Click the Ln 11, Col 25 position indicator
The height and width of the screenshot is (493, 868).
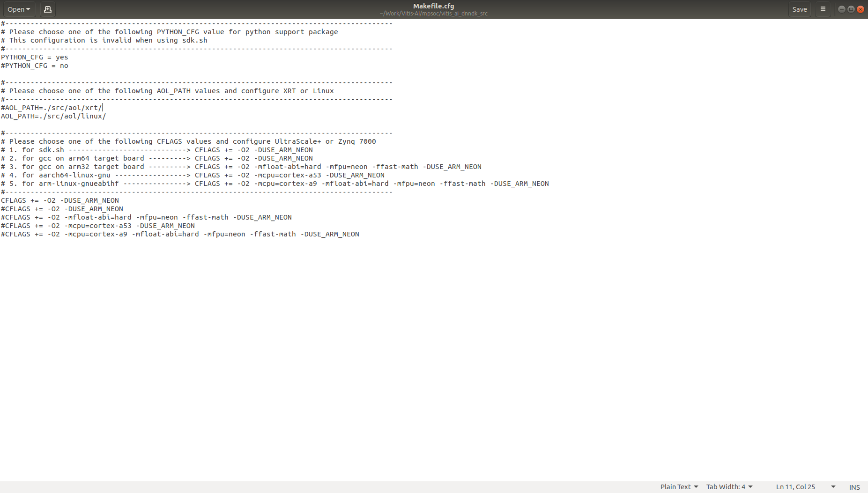click(x=795, y=487)
